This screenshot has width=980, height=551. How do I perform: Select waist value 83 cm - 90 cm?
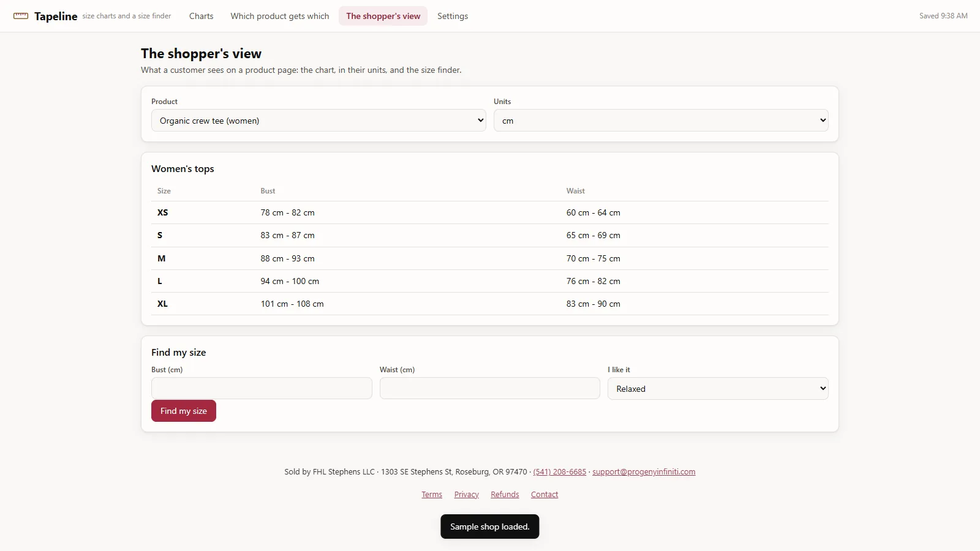pyautogui.click(x=593, y=304)
